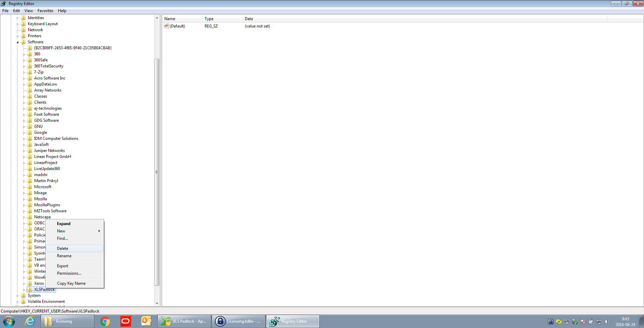The image size is (644, 328).
Task: Expand the Microsoft key node
Action: [x=24, y=187]
